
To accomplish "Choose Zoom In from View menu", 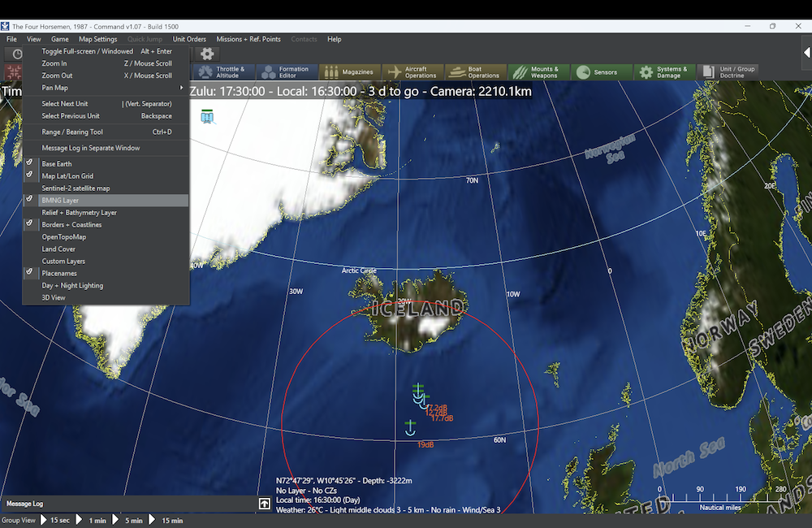I will pos(106,63).
